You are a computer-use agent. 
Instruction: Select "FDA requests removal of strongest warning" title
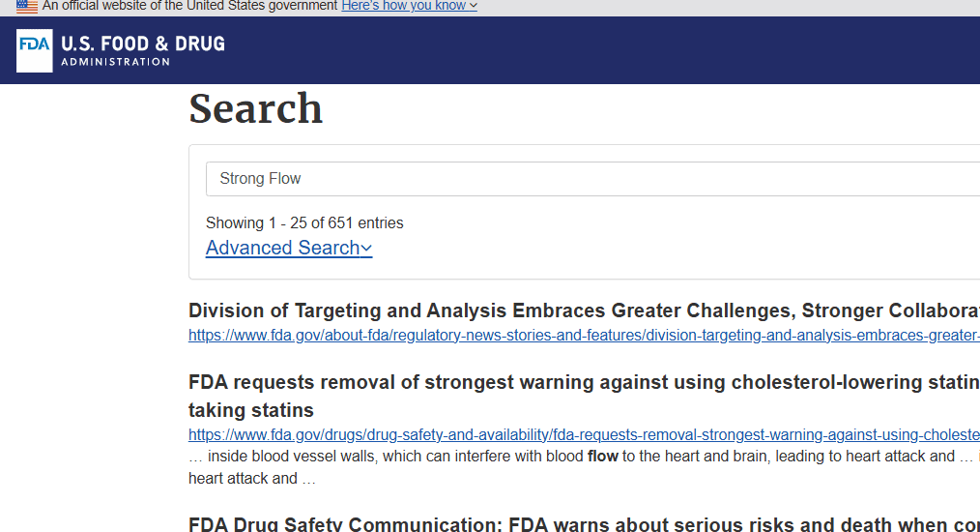pyautogui.click(x=584, y=397)
